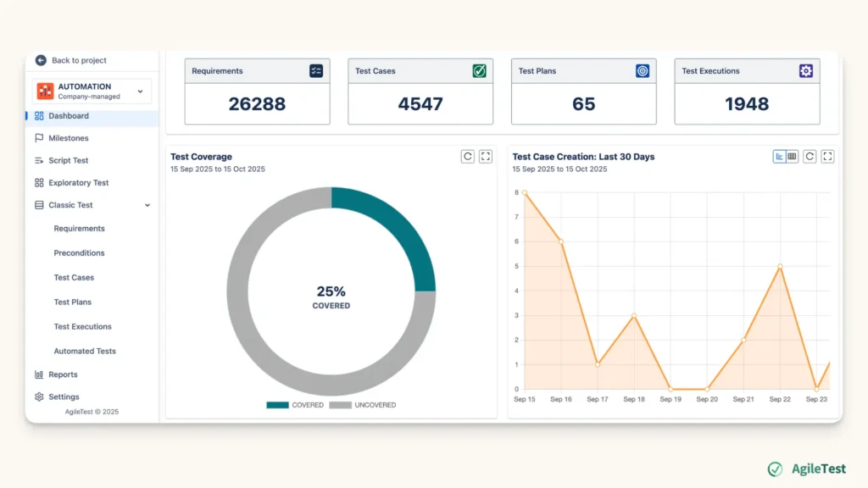The height and width of the screenshot is (488, 868).
Task: Click the Reports chart icon
Action: [39, 374]
